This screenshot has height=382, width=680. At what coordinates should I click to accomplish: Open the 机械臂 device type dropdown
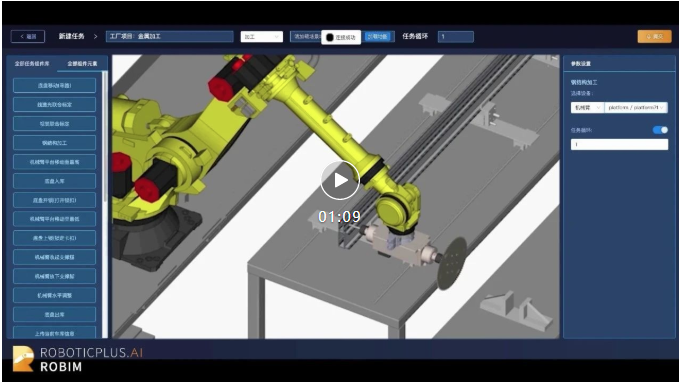coord(587,108)
